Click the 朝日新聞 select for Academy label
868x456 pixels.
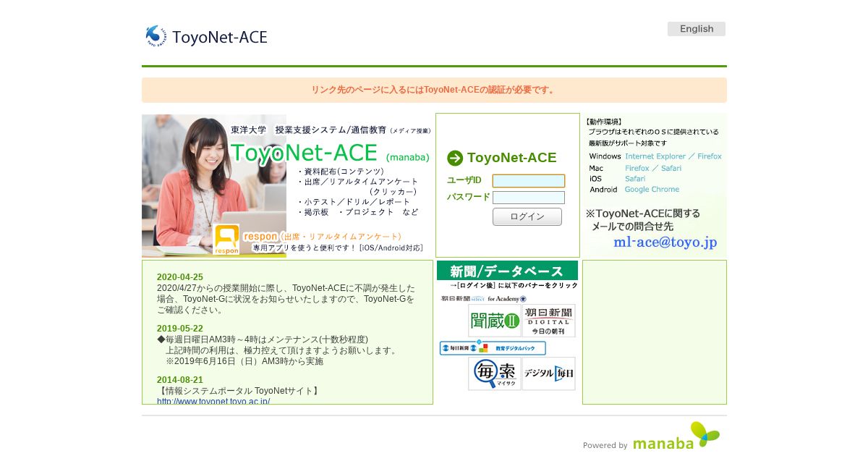pos(484,298)
